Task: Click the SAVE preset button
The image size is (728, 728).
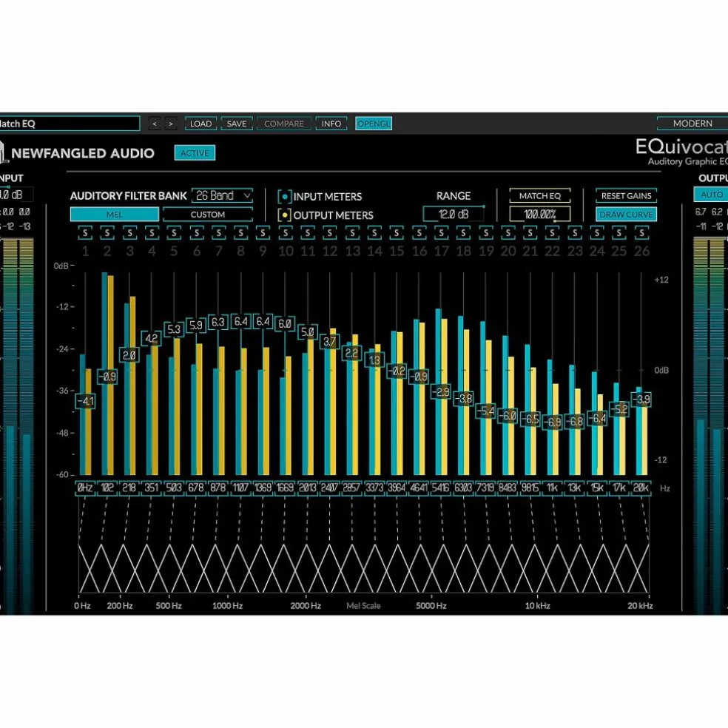Action: (x=237, y=124)
